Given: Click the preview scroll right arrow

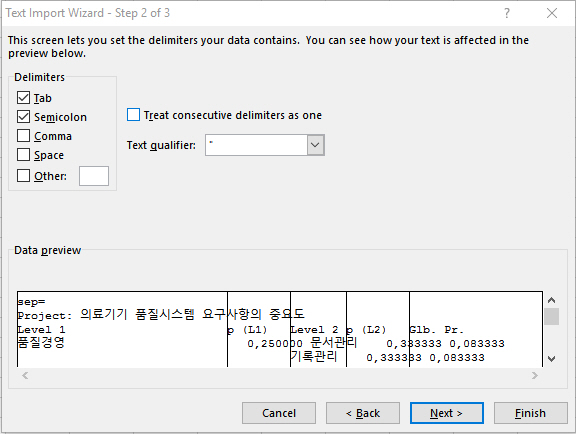Looking at the screenshot, I should click(535, 376).
